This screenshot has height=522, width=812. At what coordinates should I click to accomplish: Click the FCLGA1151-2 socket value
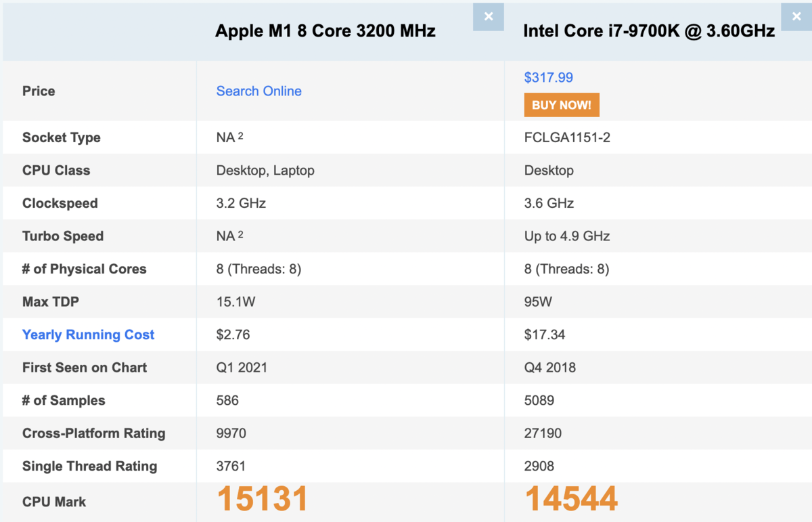[x=568, y=137]
